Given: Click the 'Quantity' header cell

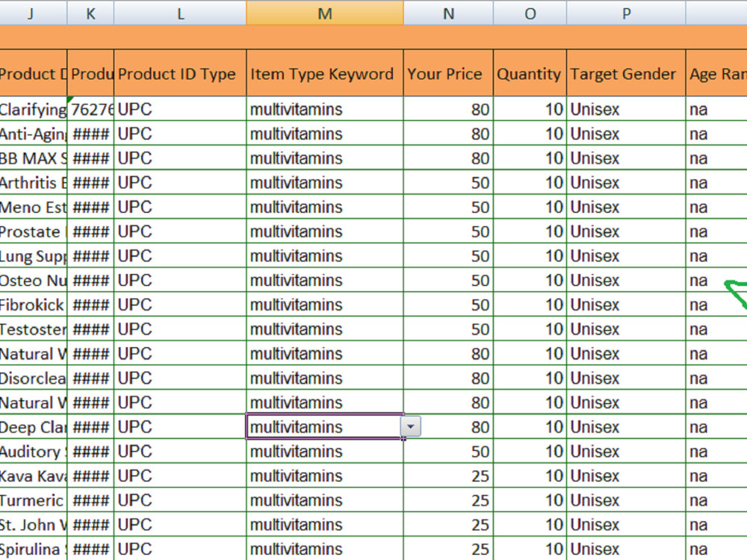Looking at the screenshot, I should (530, 73).
